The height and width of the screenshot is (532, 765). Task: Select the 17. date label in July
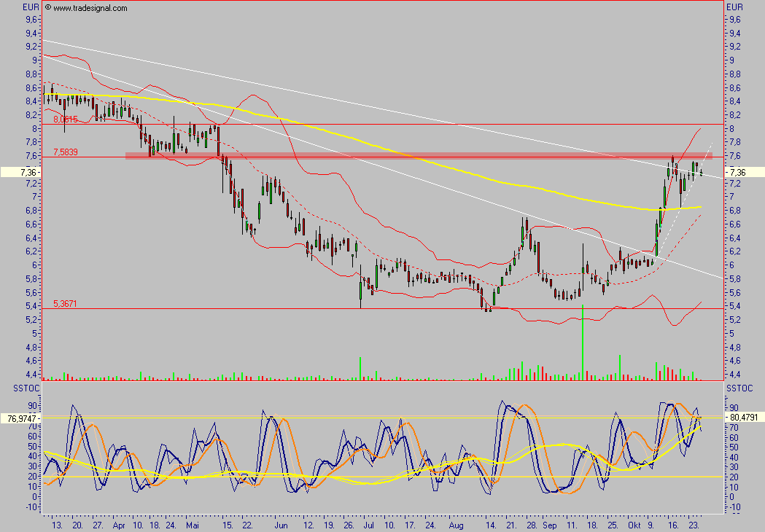(x=410, y=525)
